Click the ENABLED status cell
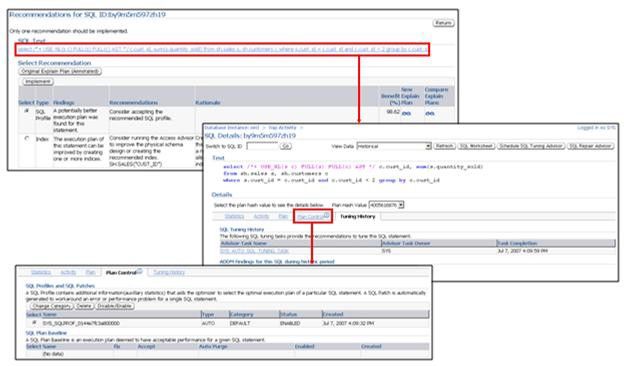Viewport: 624px width, 366px height. point(290,323)
